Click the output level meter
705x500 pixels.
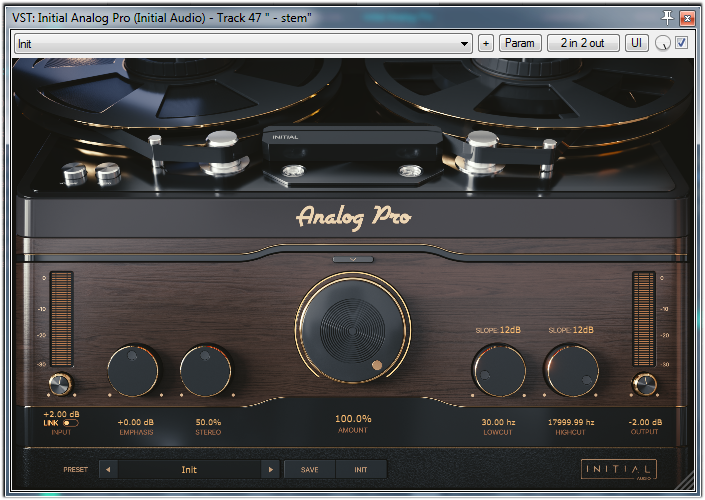click(644, 319)
